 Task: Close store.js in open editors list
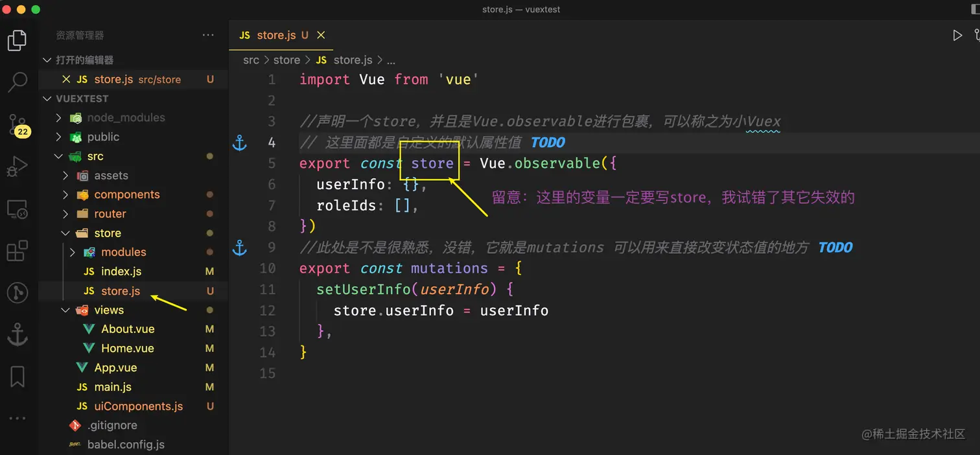pos(66,79)
